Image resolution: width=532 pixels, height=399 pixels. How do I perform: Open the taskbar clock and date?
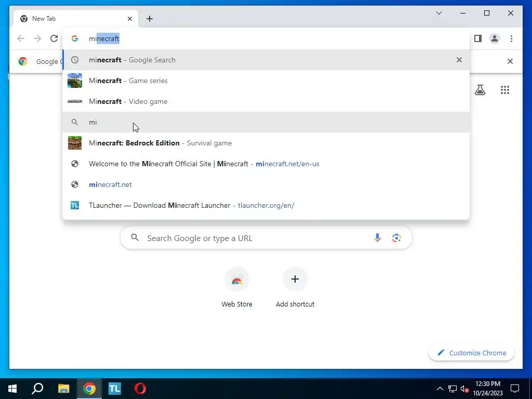(487, 389)
